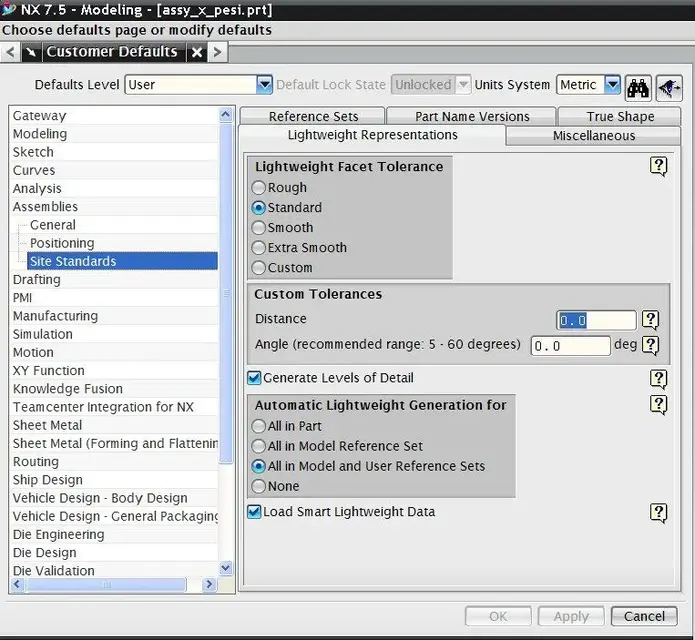Toggle Generate Levels of Detail checkbox
Viewport: 695px width, 640px height.
tap(254, 378)
